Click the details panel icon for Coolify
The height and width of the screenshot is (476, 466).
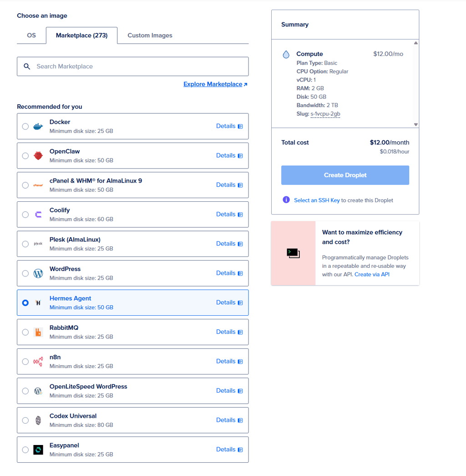(240, 215)
